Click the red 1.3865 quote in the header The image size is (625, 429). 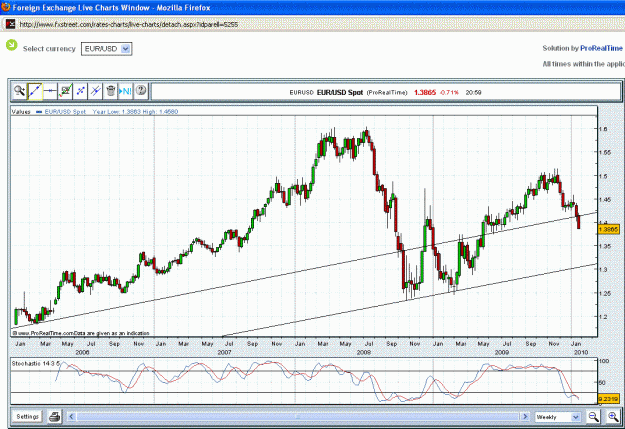click(425, 92)
